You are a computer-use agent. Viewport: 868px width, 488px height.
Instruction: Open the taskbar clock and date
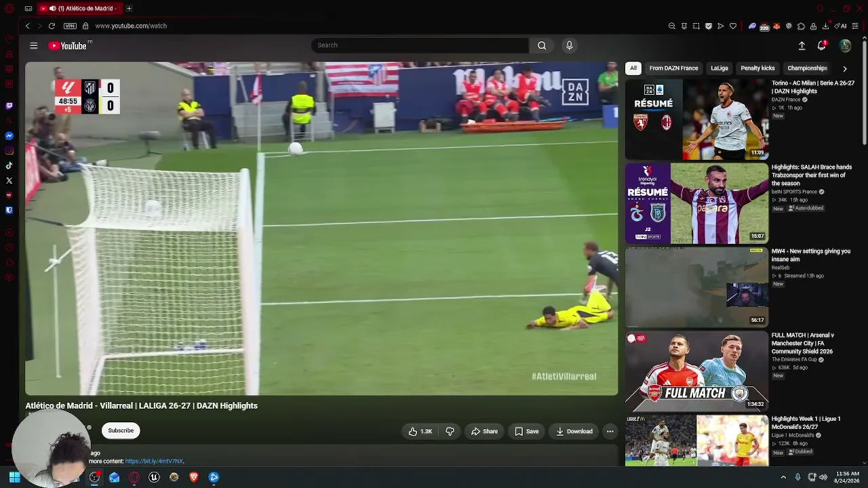(847, 477)
